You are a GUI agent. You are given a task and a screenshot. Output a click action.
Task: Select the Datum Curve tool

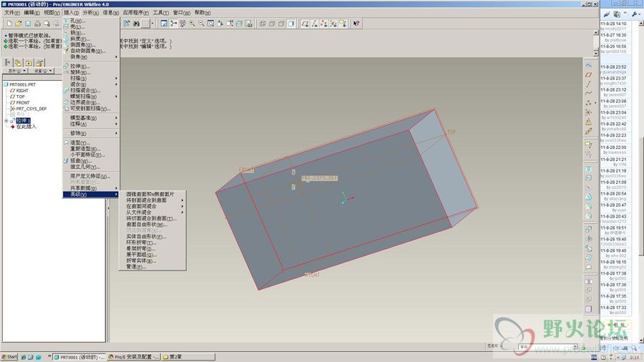coord(589,94)
